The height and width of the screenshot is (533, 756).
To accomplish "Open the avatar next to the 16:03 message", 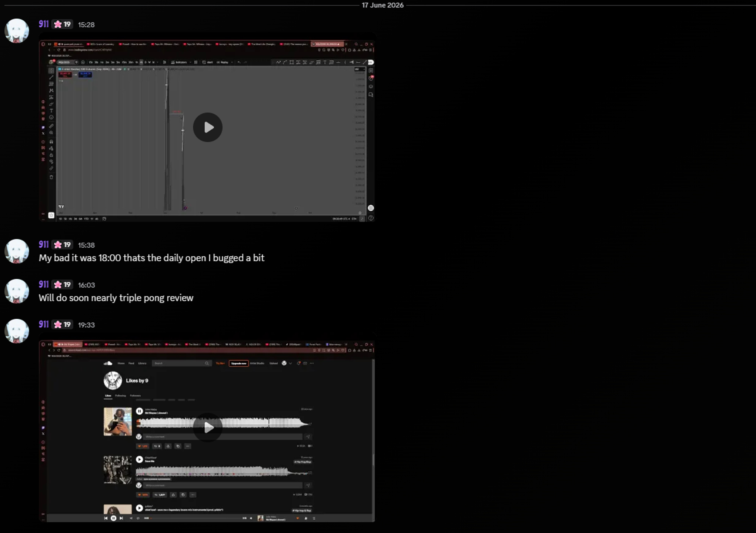I will 17,291.
